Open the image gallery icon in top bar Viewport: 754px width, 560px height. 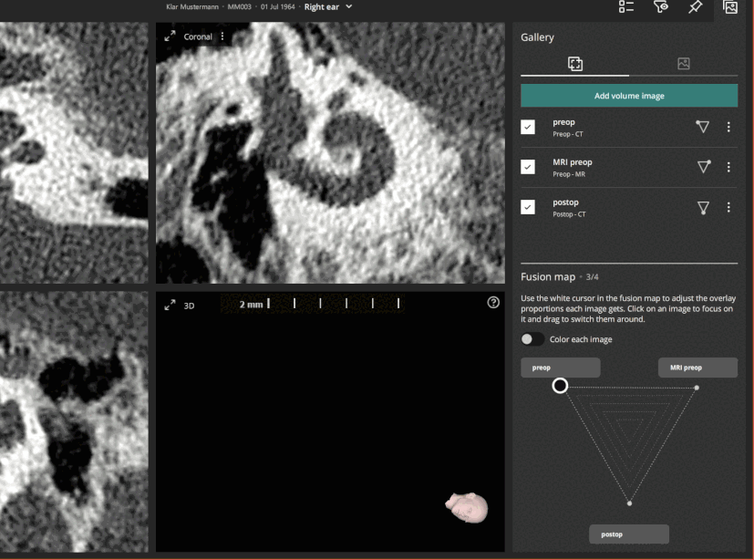pos(730,6)
